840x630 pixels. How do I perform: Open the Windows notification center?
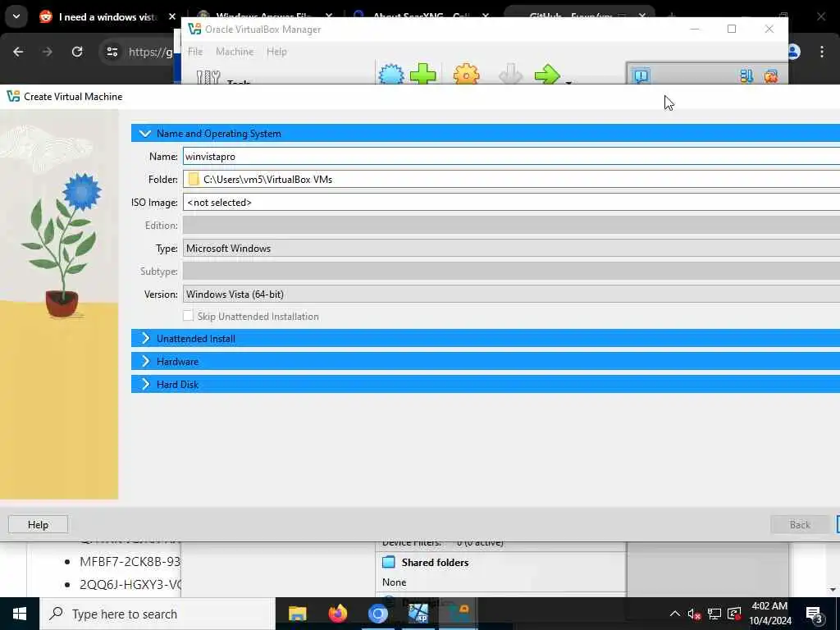click(815, 614)
